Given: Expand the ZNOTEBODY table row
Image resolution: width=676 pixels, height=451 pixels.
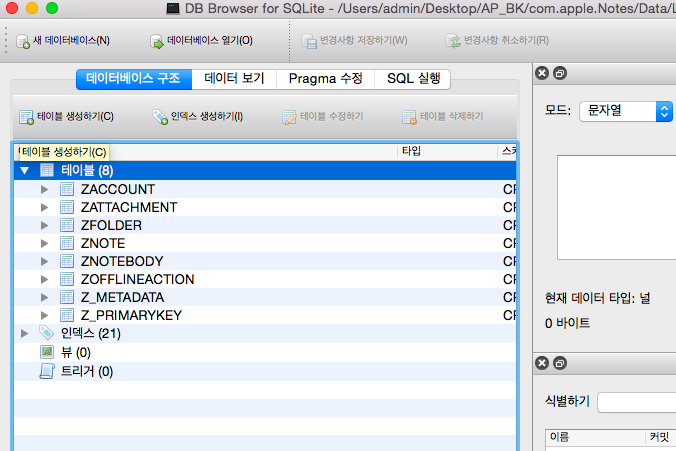Looking at the screenshot, I should coord(44,261).
